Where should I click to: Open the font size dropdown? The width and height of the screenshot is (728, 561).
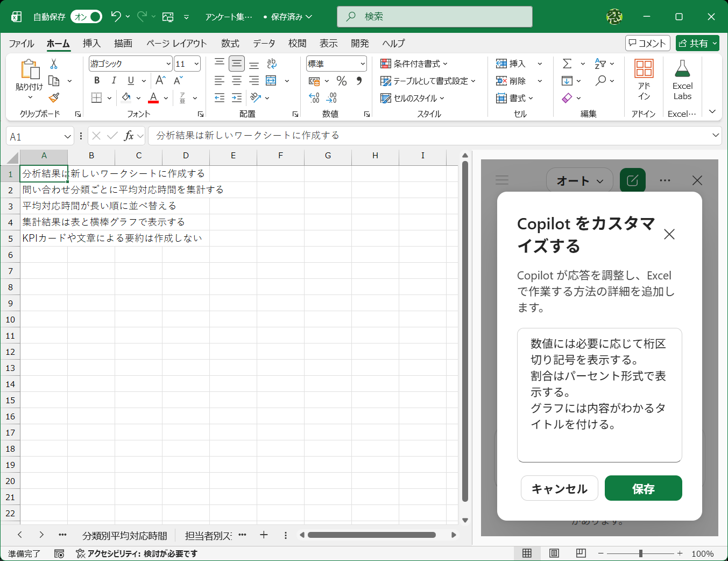click(196, 64)
